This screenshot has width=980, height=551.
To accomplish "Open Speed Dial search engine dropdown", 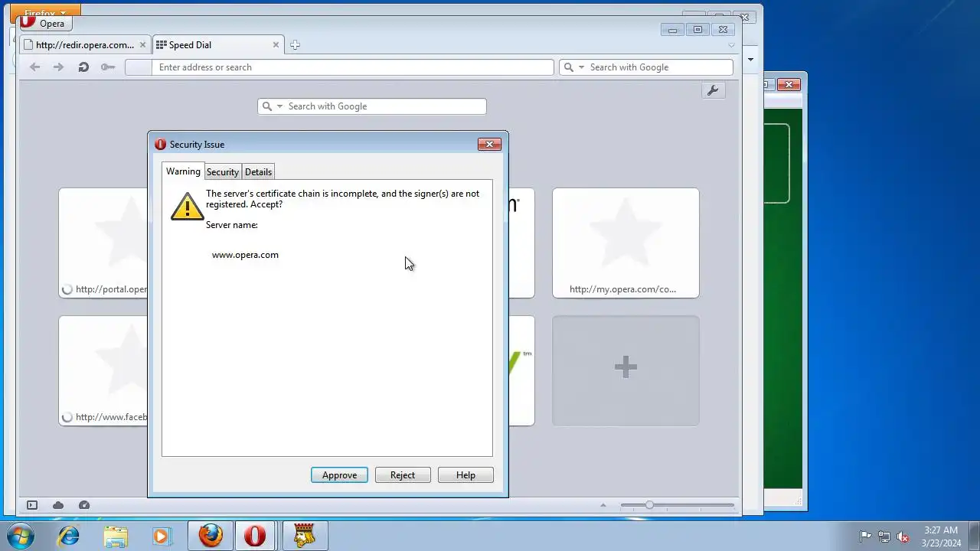I will (279, 106).
